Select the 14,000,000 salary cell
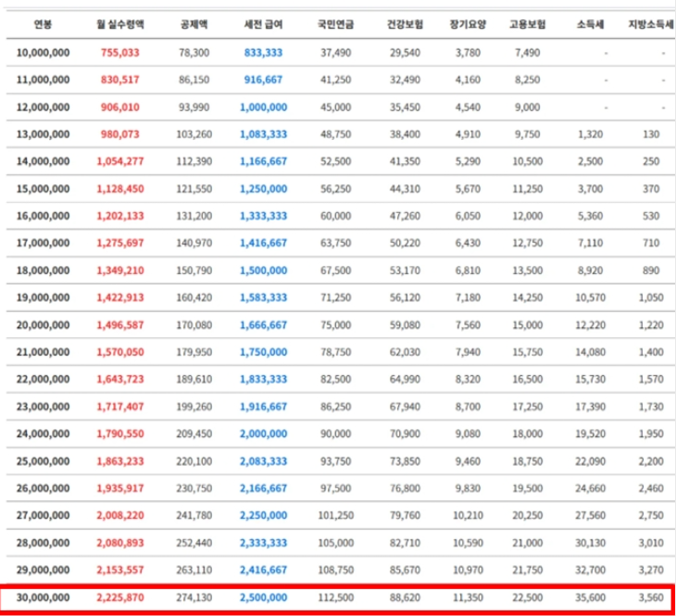The width and height of the screenshot is (676, 616). click(44, 161)
